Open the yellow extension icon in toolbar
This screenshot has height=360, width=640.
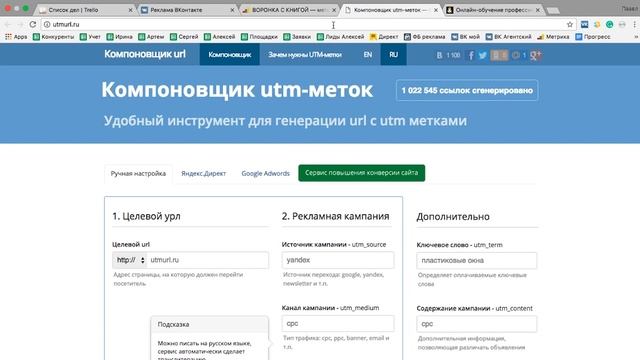597,24
